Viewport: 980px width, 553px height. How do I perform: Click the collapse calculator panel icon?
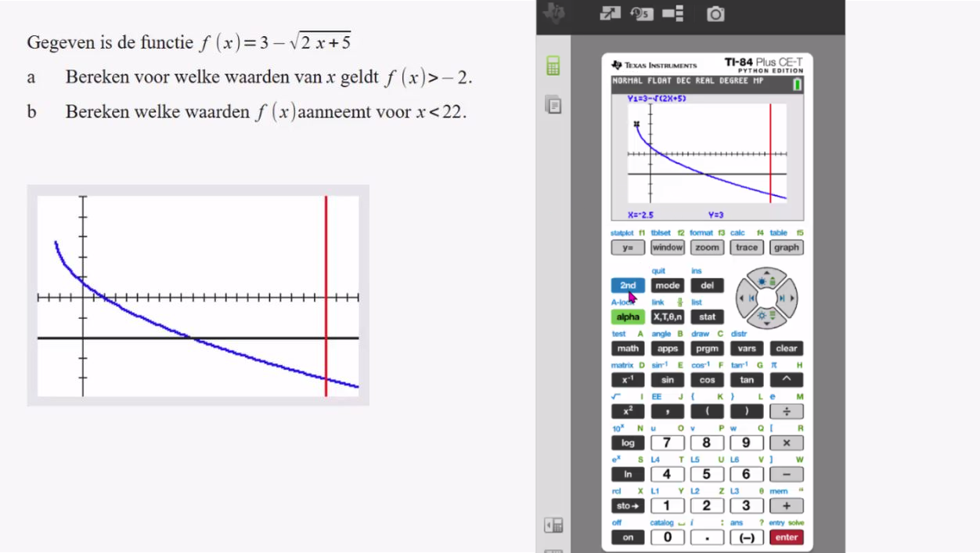(x=553, y=525)
